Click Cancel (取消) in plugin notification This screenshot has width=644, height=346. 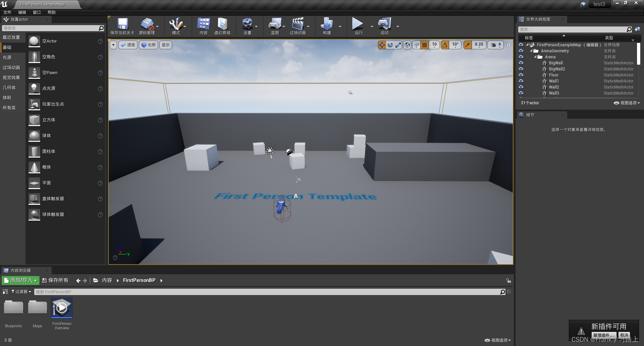(624, 335)
